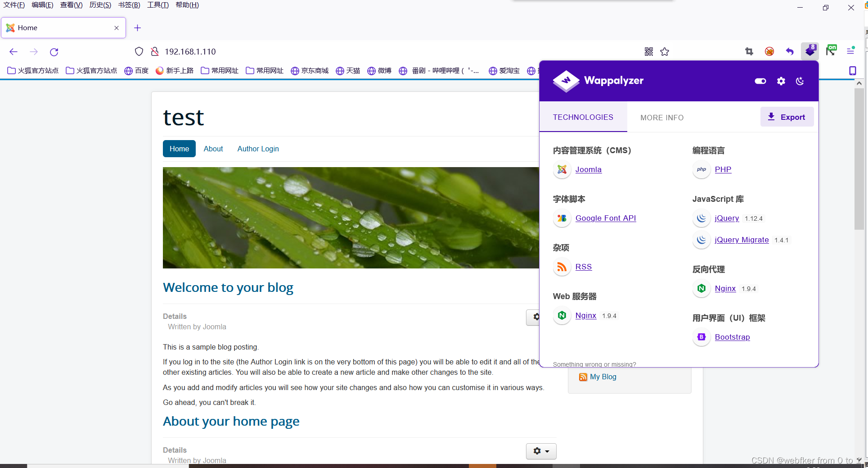Select the TECHNOLOGIES tab
Image resolution: width=868 pixels, height=468 pixels.
(583, 117)
